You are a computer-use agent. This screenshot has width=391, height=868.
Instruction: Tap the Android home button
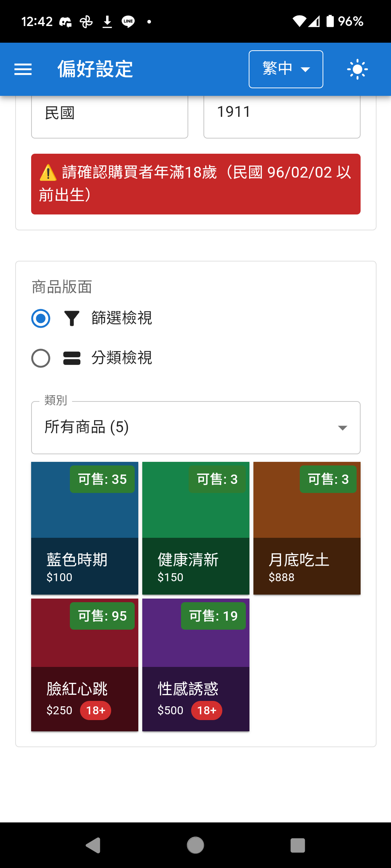click(x=195, y=845)
